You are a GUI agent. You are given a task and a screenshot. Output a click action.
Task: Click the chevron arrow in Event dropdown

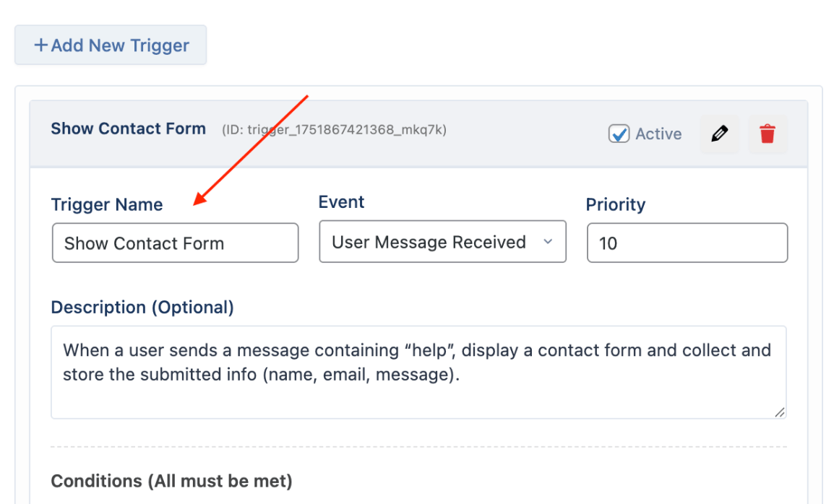548,242
